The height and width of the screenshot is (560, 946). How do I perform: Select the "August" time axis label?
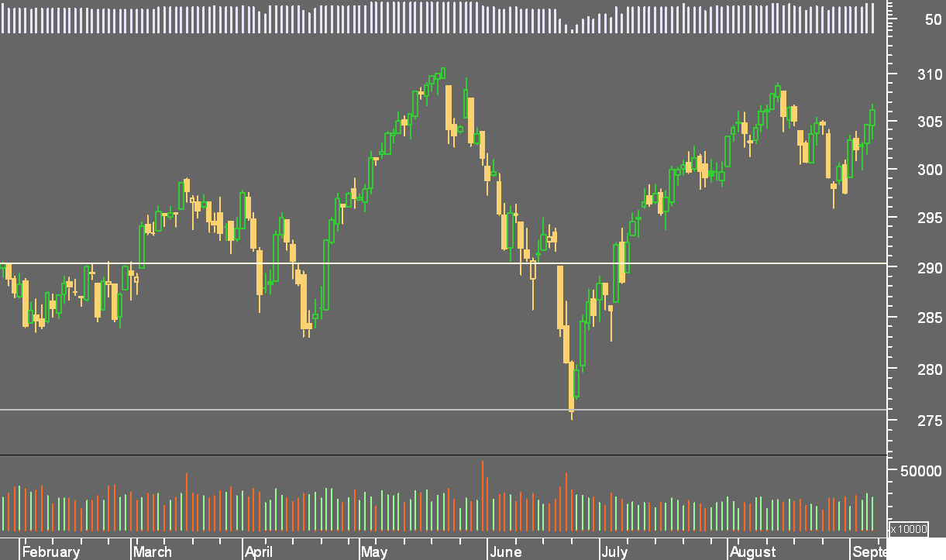(752, 552)
